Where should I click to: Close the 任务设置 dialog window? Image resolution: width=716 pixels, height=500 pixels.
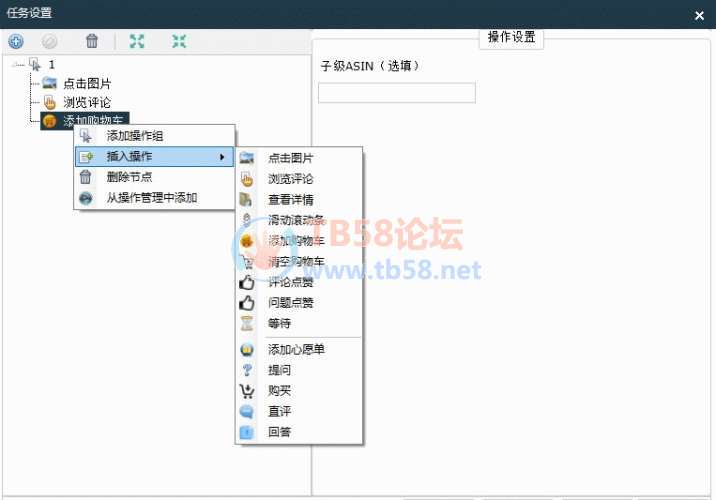click(699, 15)
